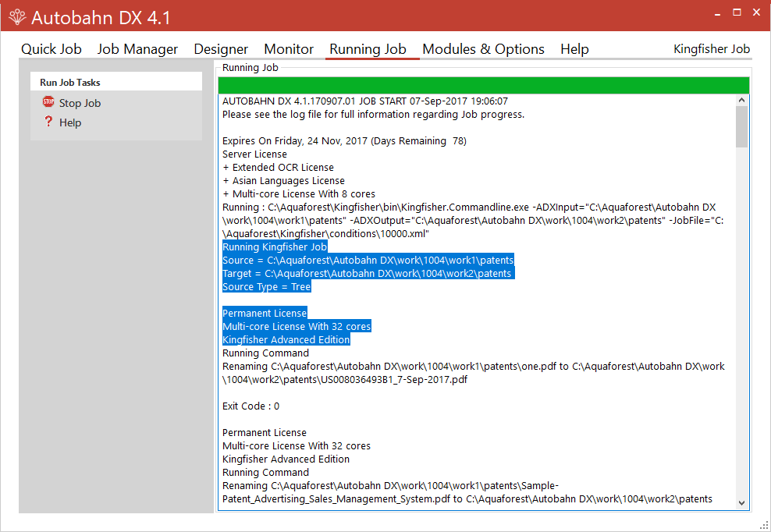Select the Running Job tab
The image size is (771, 532).
(x=368, y=49)
